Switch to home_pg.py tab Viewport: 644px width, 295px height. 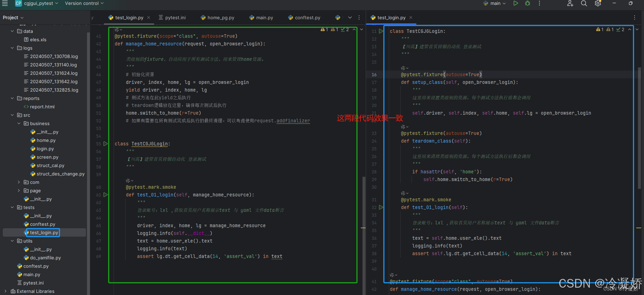[x=217, y=17]
